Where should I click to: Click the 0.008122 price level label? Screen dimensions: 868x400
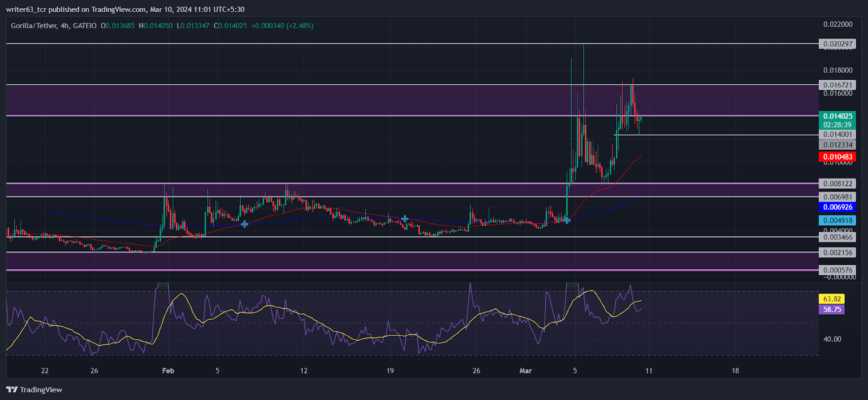tap(838, 184)
